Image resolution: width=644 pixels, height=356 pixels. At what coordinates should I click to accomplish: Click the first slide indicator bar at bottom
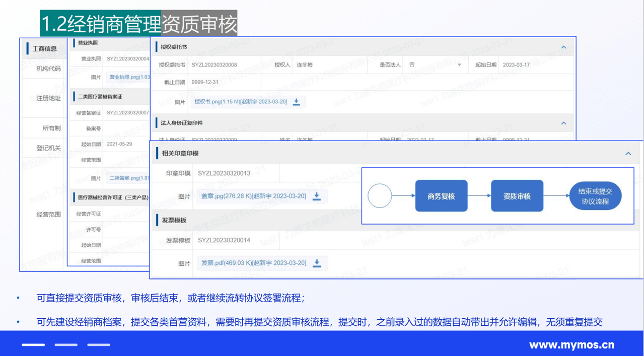[33, 345]
